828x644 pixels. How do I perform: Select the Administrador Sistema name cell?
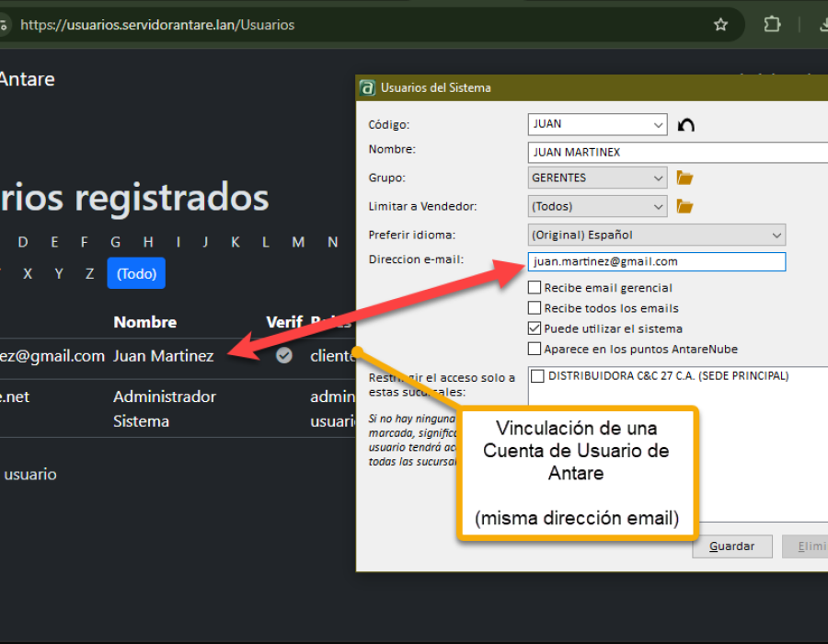coord(165,409)
